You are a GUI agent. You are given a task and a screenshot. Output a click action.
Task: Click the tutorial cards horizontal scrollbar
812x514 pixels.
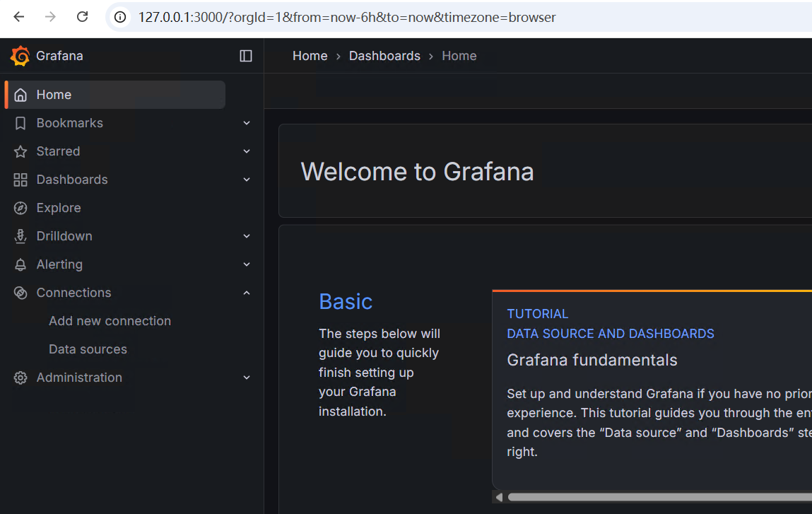pyautogui.click(x=660, y=498)
